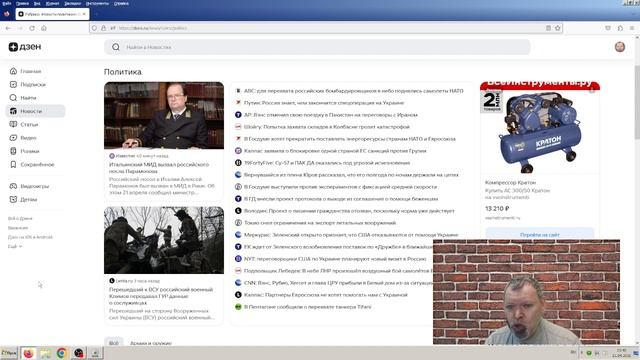Viewport: 640px width, 360px height.
Task: Open Каллас headline about Грузия sanctions
Action: click(335, 151)
